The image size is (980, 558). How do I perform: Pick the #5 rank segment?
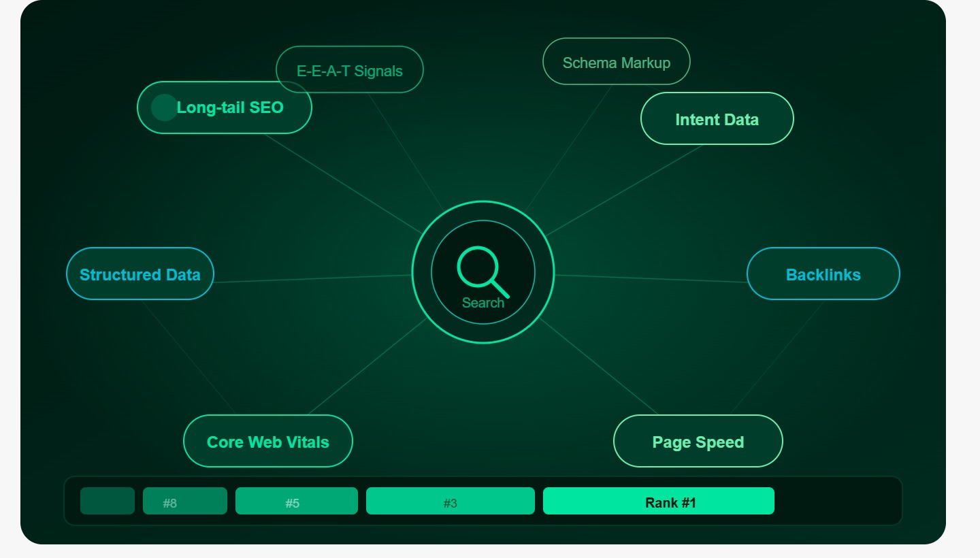297,501
